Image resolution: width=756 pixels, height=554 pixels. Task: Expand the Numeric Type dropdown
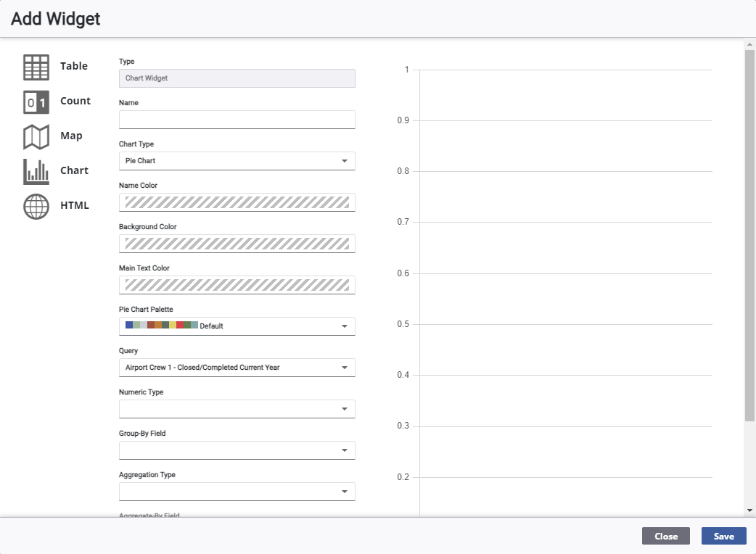[237, 409]
